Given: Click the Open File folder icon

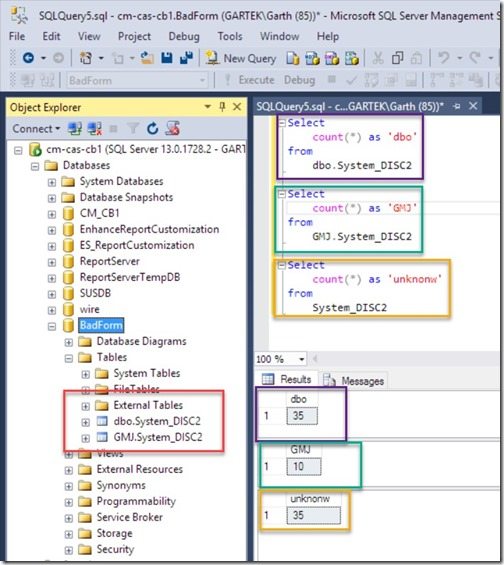Looking at the screenshot, I should point(147,58).
